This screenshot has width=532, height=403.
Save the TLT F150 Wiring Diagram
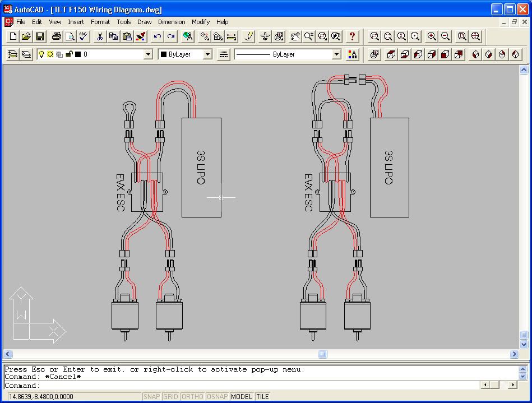[40, 36]
